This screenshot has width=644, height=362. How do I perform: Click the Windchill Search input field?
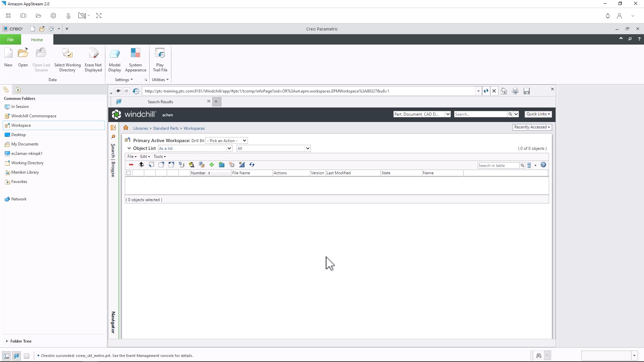480,114
